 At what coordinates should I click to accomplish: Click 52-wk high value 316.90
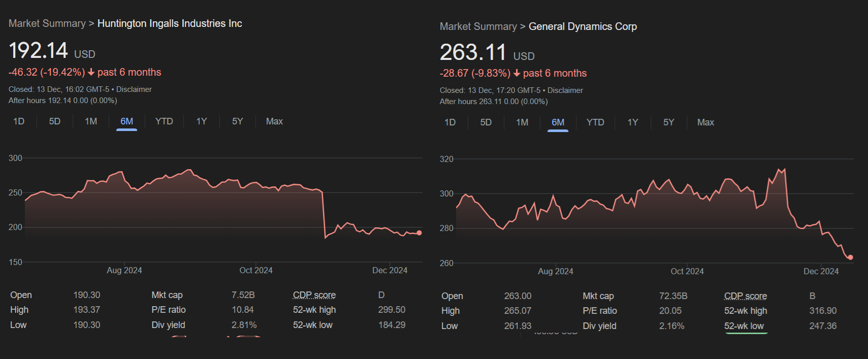pyautogui.click(x=823, y=311)
